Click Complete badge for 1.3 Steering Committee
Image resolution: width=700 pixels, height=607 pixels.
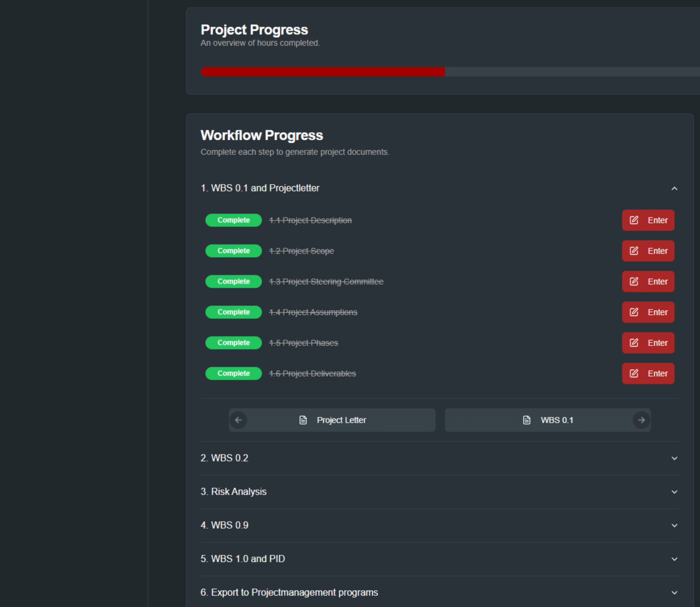[x=233, y=281]
